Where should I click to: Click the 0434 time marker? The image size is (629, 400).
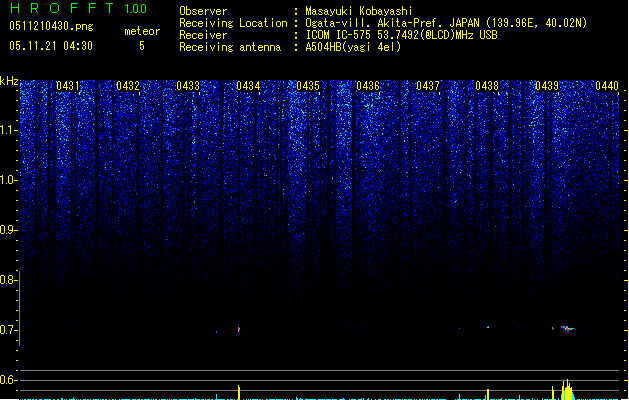click(x=248, y=86)
